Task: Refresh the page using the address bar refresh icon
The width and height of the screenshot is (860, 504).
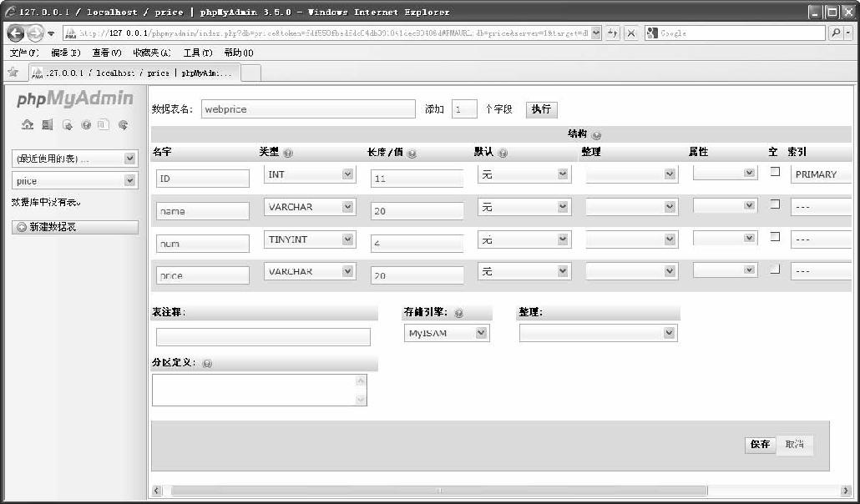Action: coord(613,33)
